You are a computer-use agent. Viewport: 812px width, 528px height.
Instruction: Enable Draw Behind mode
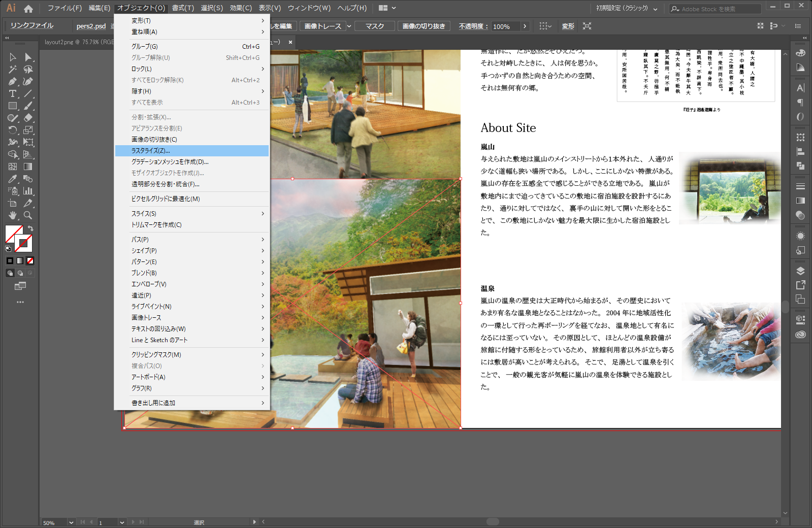tap(20, 273)
